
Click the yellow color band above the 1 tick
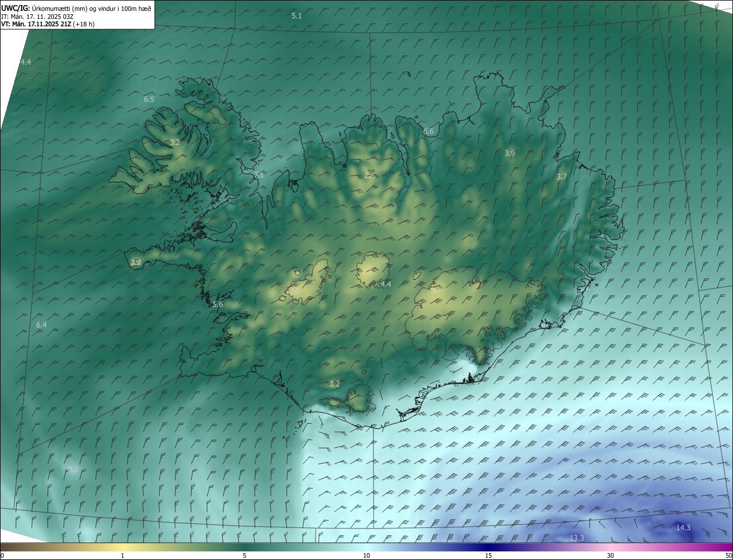click(x=123, y=547)
